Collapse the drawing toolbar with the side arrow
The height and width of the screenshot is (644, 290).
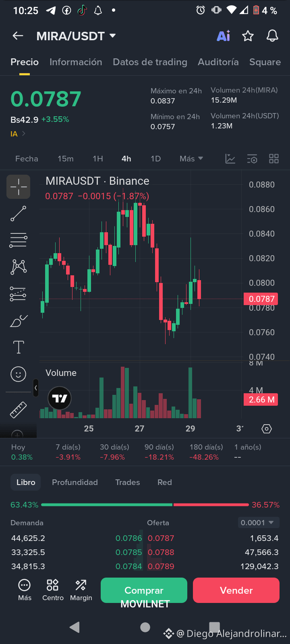pos(36,388)
